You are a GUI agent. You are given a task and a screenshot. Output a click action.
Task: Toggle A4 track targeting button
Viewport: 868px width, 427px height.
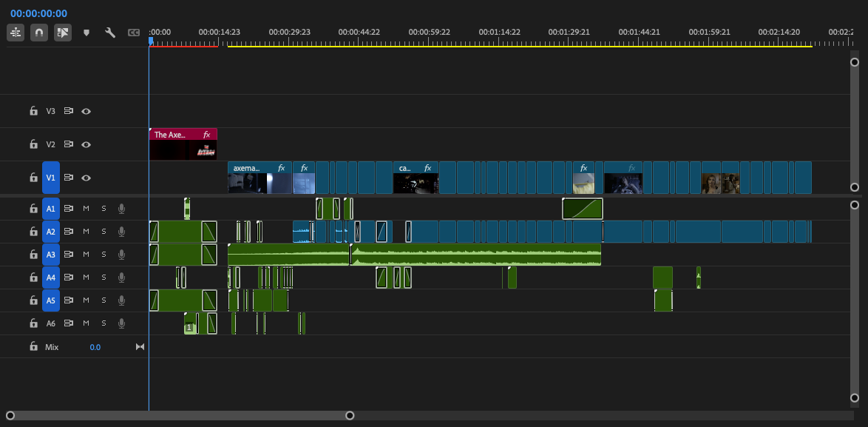[x=51, y=277]
